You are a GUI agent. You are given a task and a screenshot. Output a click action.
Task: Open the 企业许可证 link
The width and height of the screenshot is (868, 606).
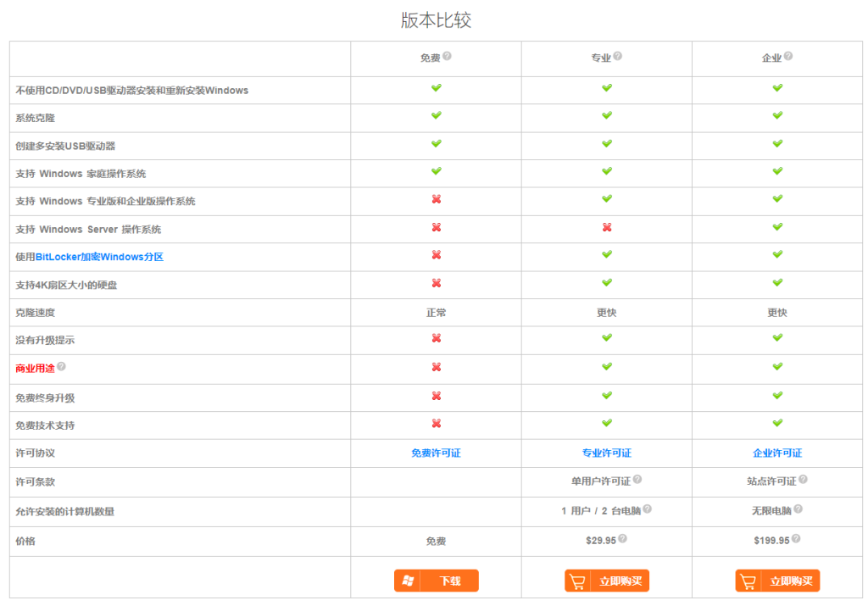[776, 453]
